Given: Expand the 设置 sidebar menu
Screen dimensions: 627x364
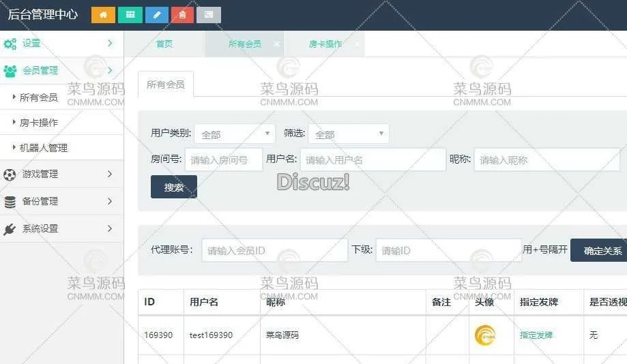Looking at the screenshot, I should coord(61,44).
